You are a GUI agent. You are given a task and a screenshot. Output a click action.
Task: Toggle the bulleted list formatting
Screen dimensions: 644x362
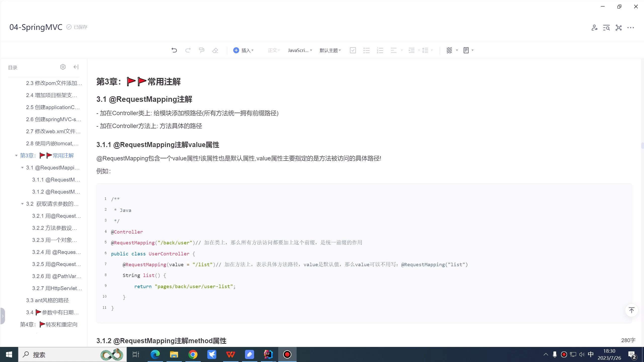pyautogui.click(x=366, y=50)
